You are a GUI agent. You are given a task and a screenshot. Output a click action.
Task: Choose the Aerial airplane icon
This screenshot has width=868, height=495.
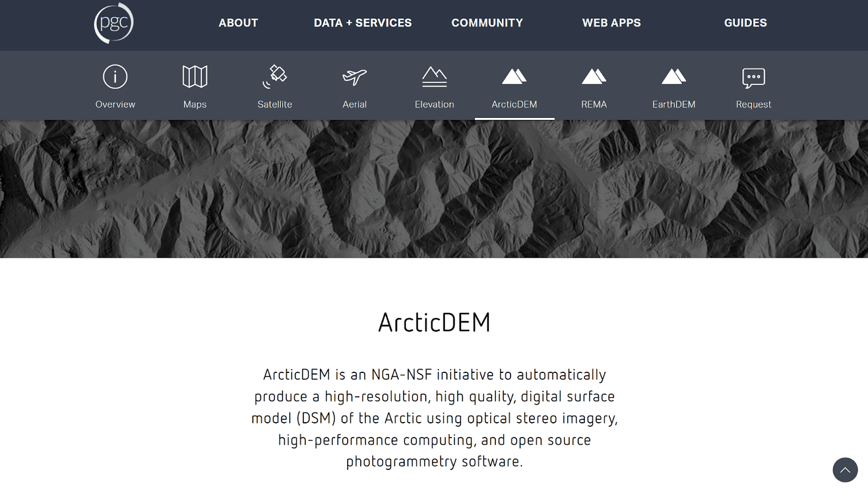pos(354,77)
